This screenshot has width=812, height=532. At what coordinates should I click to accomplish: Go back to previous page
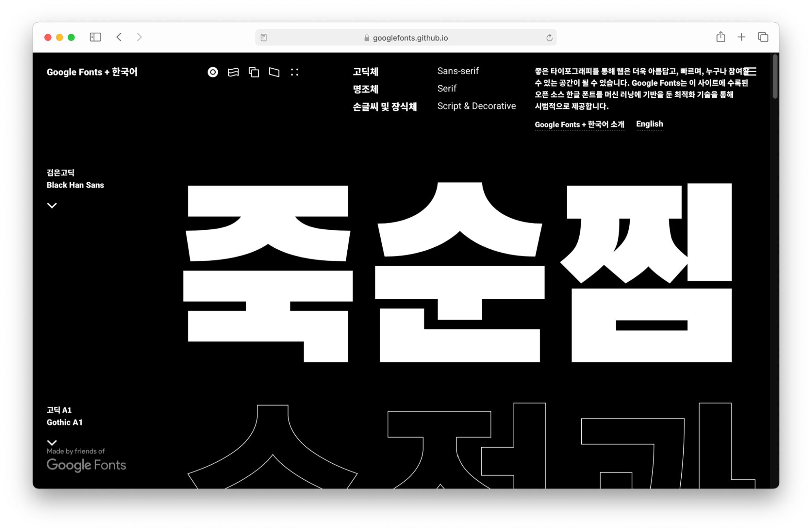coord(119,37)
